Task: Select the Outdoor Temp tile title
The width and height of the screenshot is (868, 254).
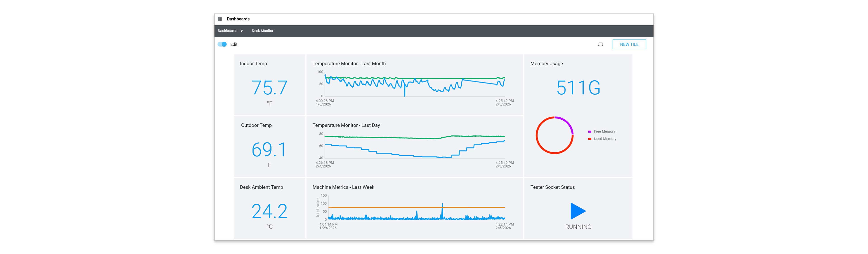Action: click(x=256, y=125)
